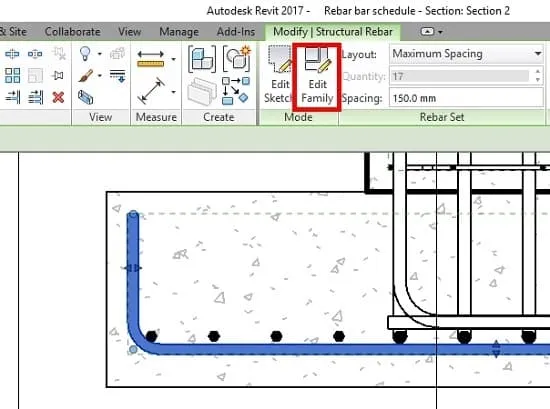Click the horizontal flip arrows on rebar
The height and width of the screenshot is (409, 550).
[x=133, y=268]
